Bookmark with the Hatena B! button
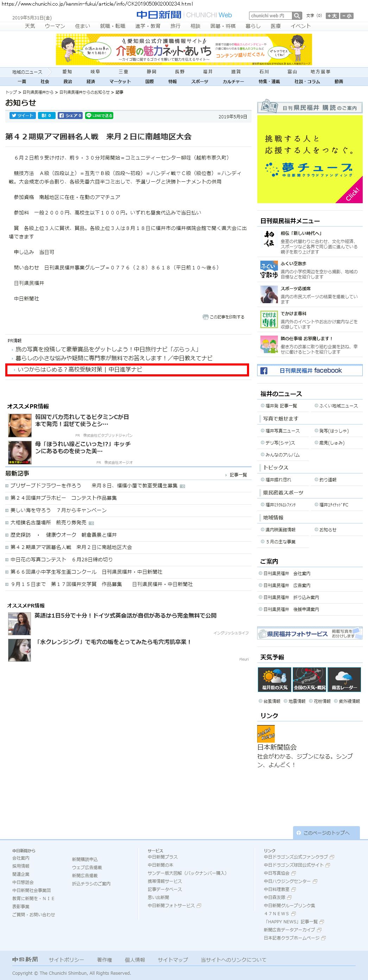 pyautogui.click(x=46, y=116)
